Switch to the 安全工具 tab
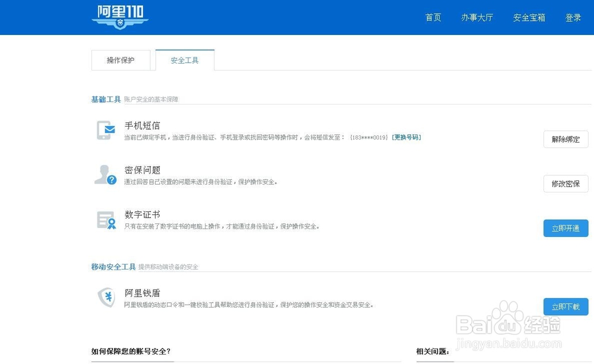Screen dimensions: 594x364 (184, 60)
